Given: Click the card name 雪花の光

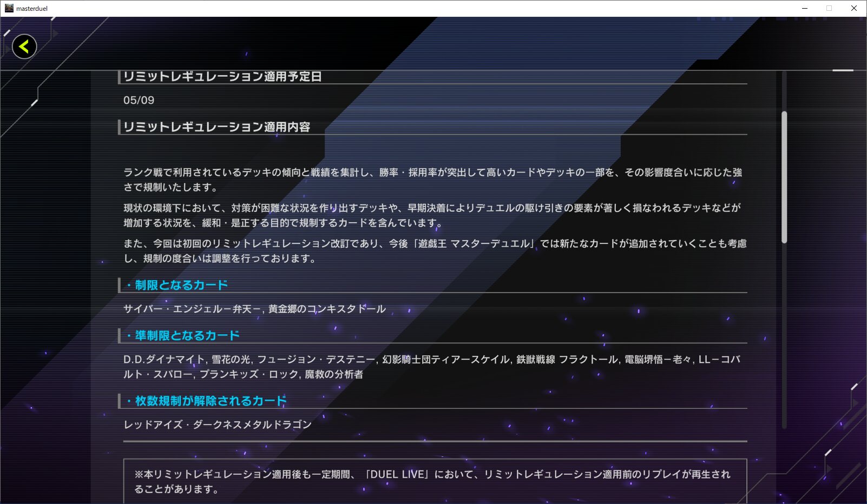Looking at the screenshot, I should [231, 359].
